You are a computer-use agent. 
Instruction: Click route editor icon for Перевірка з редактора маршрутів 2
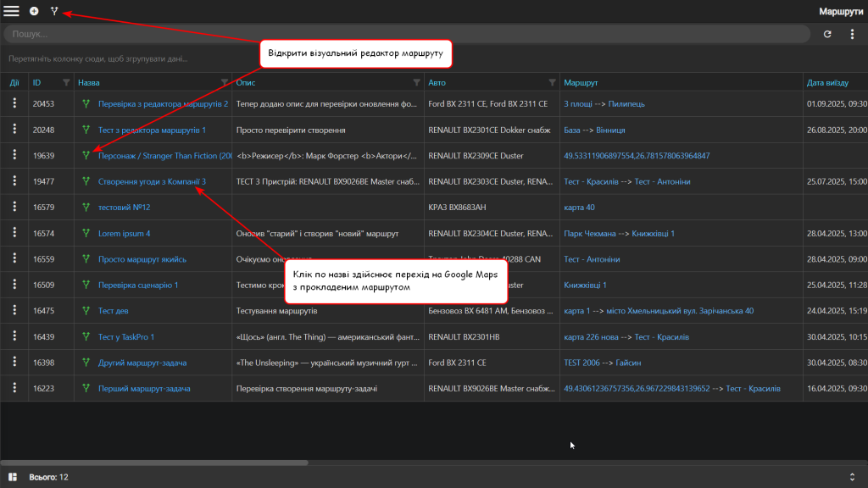86,103
